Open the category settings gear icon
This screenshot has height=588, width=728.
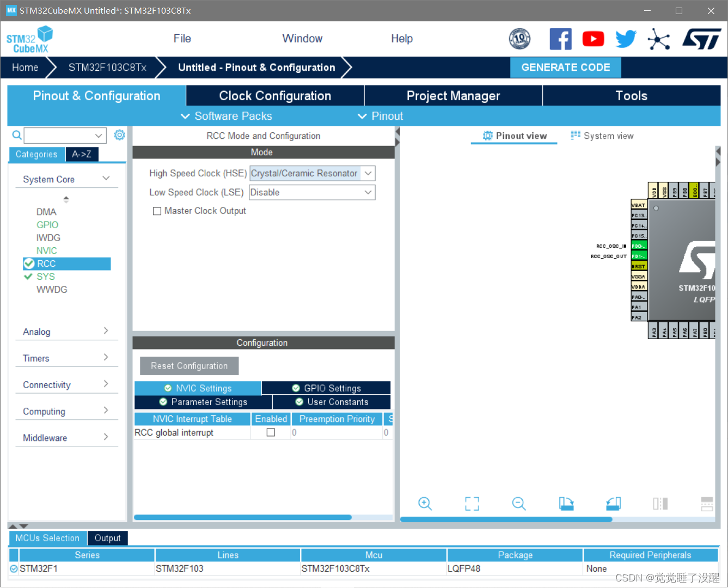(x=119, y=135)
